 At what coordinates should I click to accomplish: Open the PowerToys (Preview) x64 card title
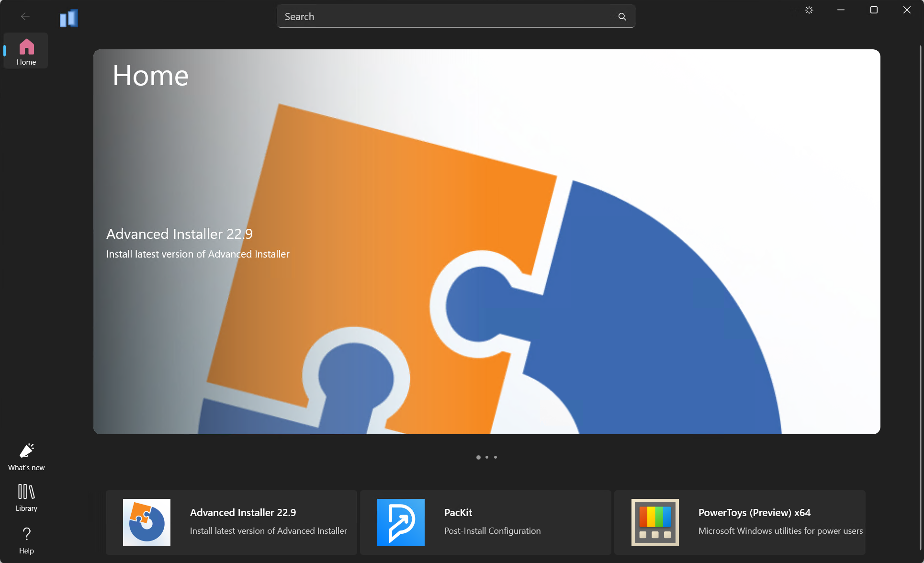pos(755,513)
